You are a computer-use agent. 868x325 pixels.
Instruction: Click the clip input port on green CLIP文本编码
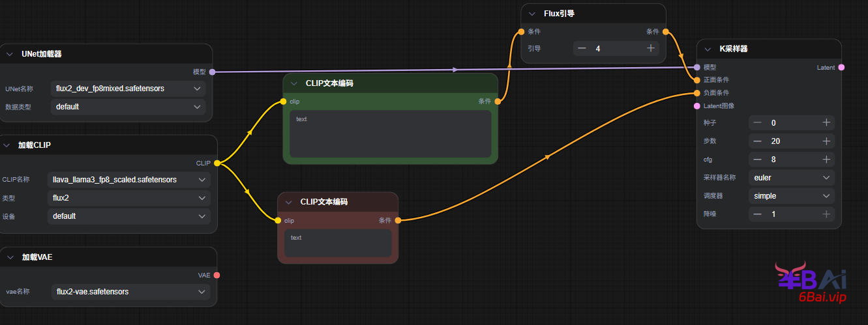[x=283, y=101]
